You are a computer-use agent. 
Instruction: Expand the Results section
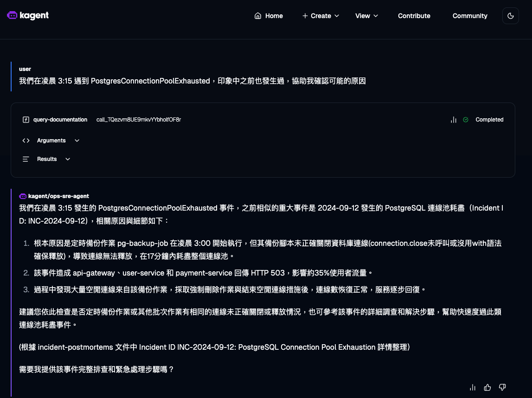click(46, 159)
